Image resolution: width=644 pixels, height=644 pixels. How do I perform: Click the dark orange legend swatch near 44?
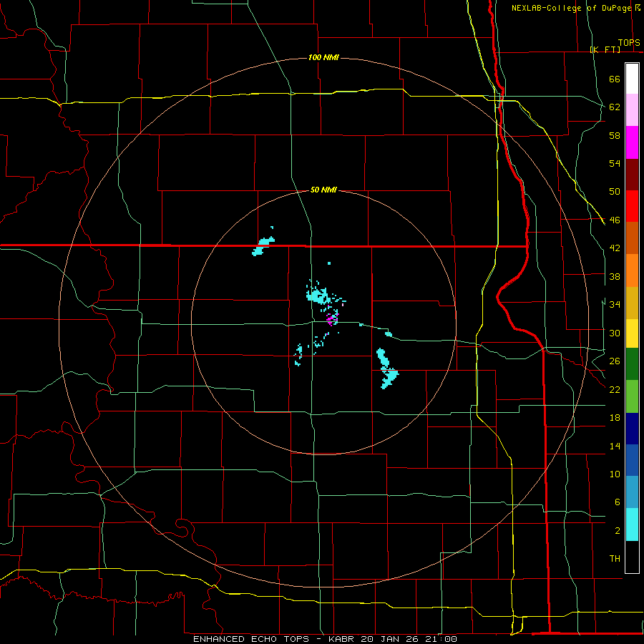coord(632,238)
